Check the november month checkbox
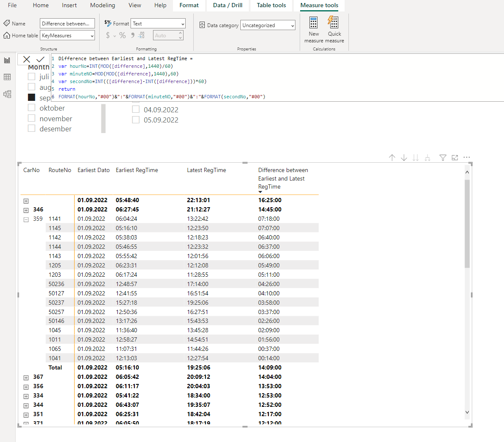The image size is (504, 442). point(31,118)
